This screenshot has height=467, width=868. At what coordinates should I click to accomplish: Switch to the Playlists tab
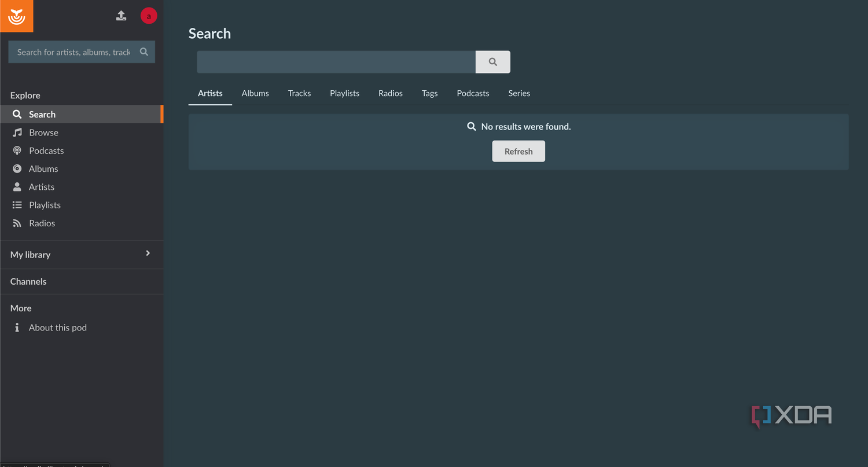345,93
